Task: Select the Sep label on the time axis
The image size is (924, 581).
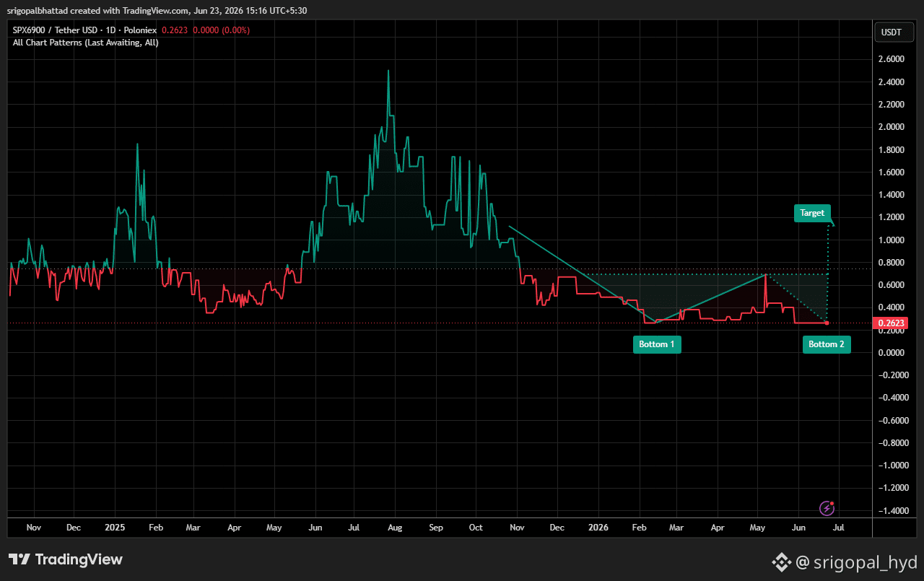Action: point(435,528)
